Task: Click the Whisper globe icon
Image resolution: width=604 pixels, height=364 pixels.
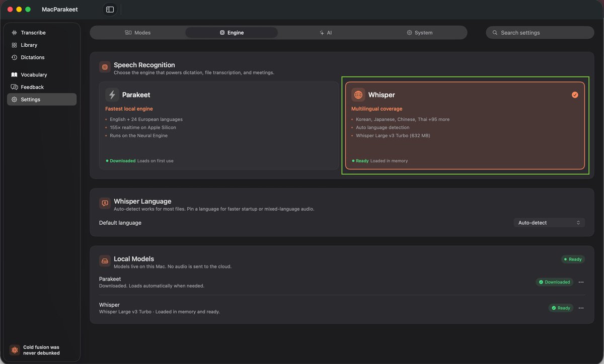Action: (358, 95)
